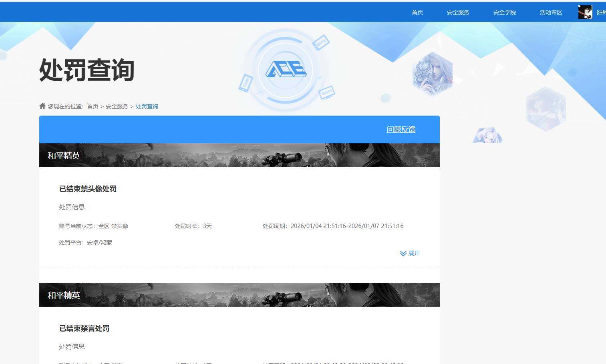The width and height of the screenshot is (606, 364).
Task: Open the 问题反馈 feedback link
Action: [x=401, y=130]
